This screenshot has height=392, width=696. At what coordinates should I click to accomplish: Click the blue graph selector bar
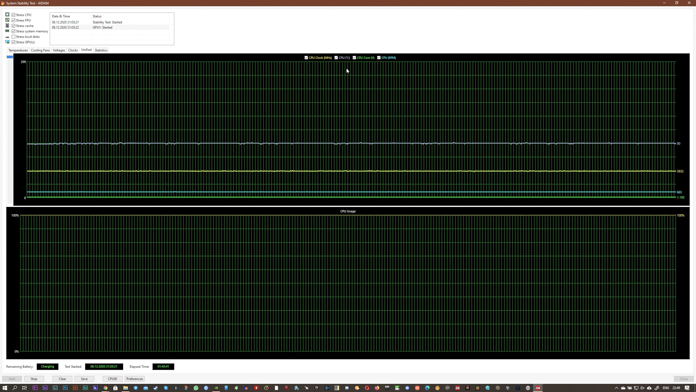coord(10,57)
